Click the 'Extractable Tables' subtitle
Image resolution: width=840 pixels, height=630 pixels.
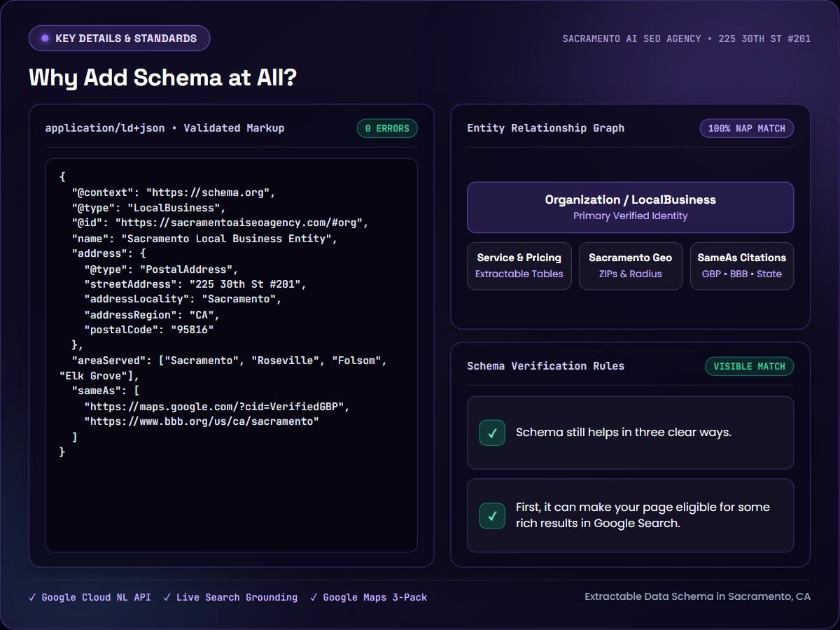519,274
